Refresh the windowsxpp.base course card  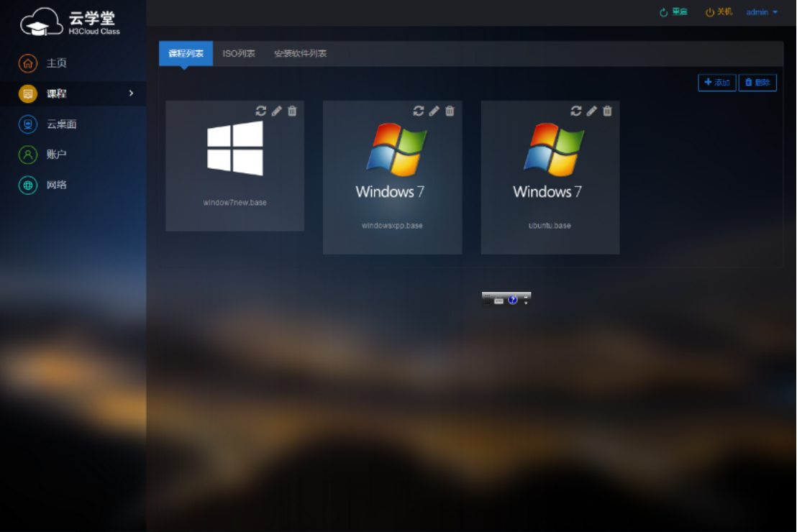point(419,111)
